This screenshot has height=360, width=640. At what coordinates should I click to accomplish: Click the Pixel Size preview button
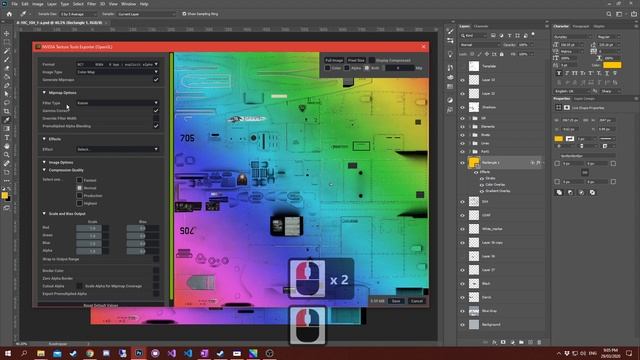point(356,60)
